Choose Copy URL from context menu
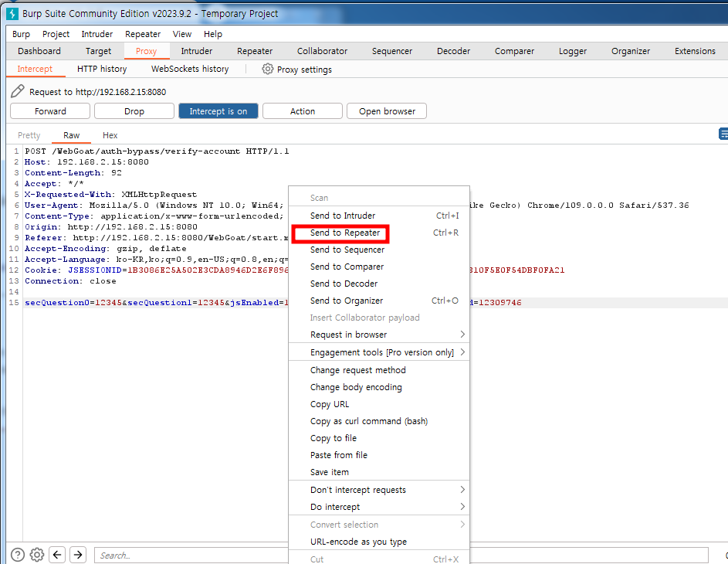Viewport: 728px width, 564px height. pyautogui.click(x=379, y=404)
